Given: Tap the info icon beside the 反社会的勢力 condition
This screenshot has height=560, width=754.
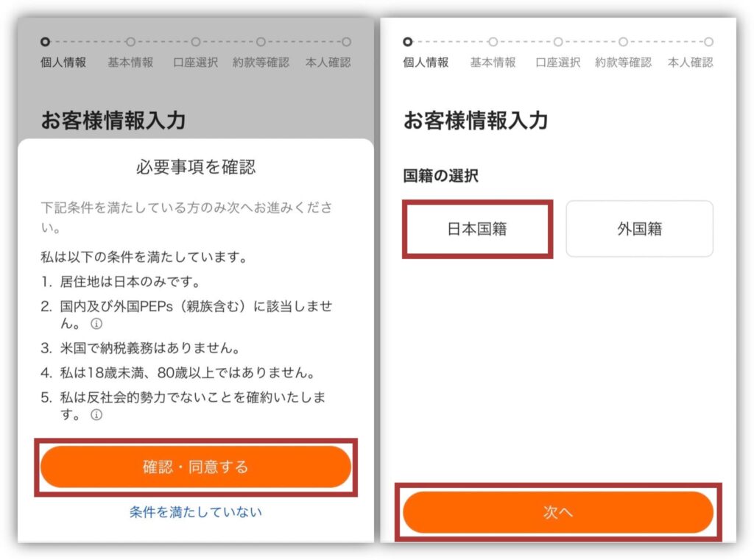Looking at the screenshot, I should [96, 415].
